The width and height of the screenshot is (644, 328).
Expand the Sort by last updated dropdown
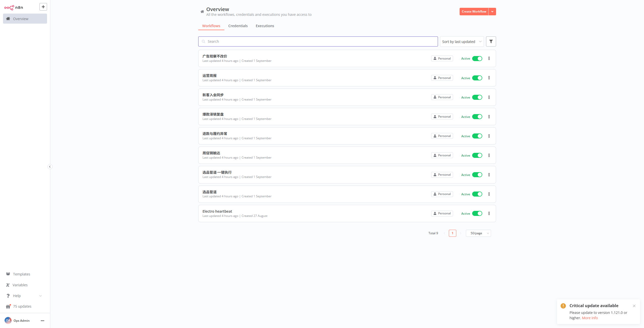coord(462,41)
